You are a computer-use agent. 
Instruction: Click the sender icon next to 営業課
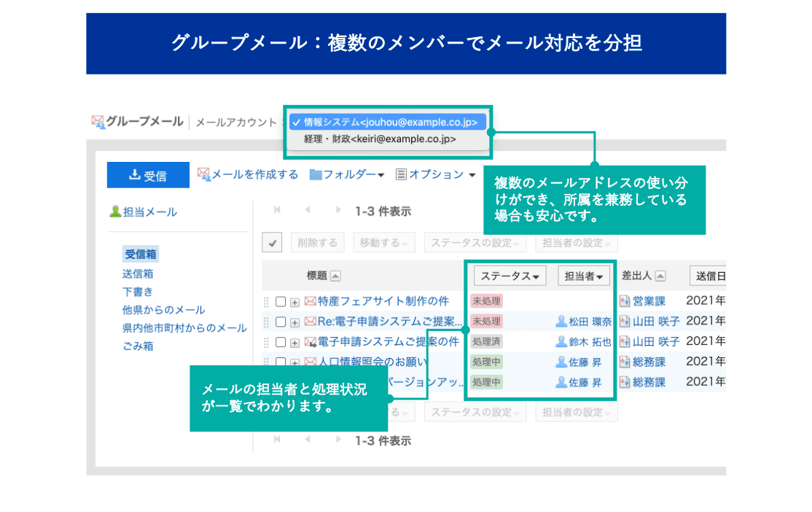pyautogui.click(x=625, y=300)
